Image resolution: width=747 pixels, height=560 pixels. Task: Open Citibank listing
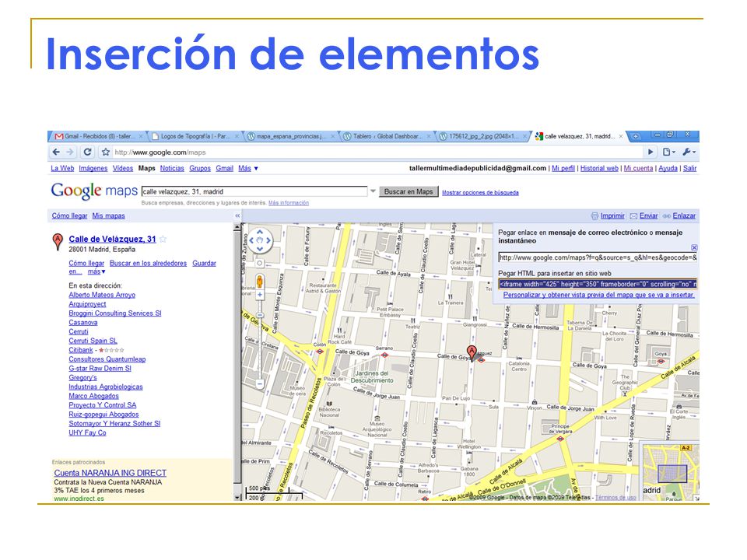point(80,350)
